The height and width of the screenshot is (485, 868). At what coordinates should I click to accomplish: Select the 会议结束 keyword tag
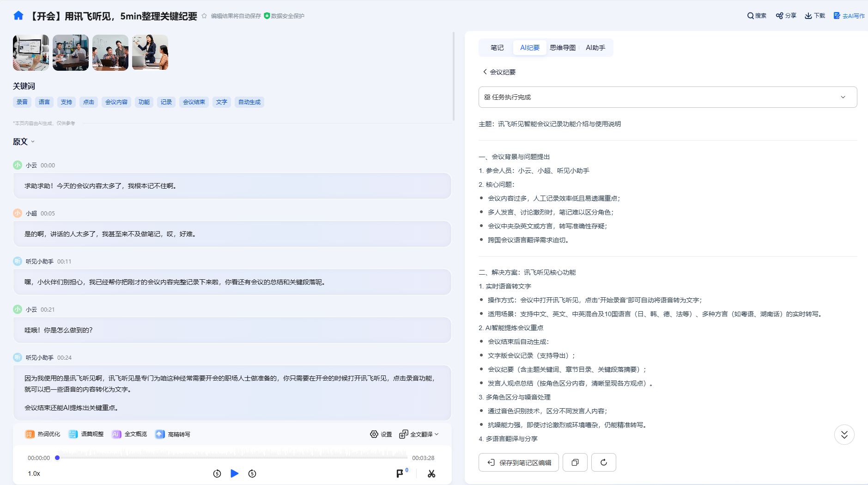(x=194, y=102)
